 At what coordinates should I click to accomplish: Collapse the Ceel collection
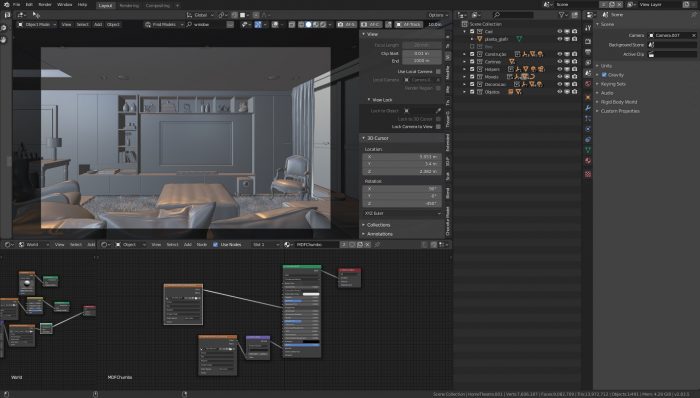click(465, 32)
